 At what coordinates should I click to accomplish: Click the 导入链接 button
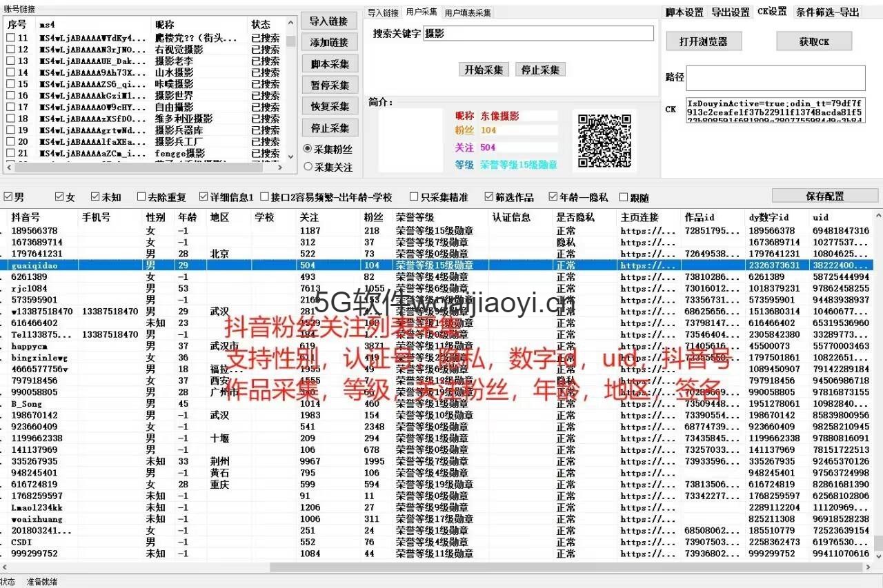[330, 21]
